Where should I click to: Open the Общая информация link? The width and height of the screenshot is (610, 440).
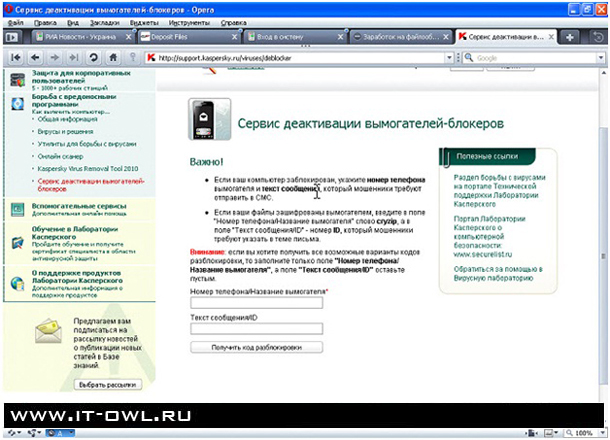(x=67, y=119)
